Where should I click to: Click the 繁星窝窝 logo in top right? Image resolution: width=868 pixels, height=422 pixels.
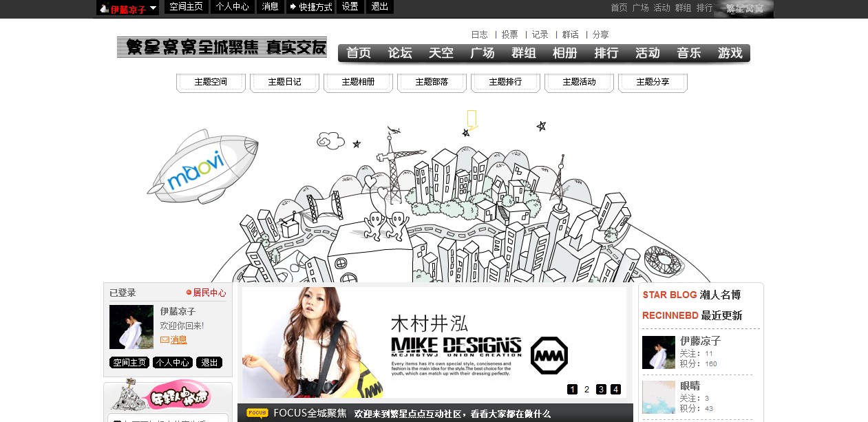[x=744, y=8]
